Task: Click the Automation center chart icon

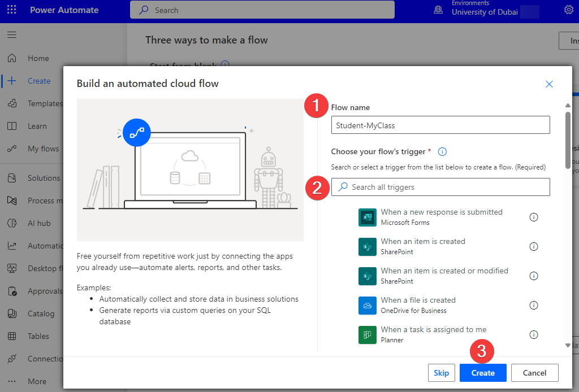Action: click(x=12, y=246)
